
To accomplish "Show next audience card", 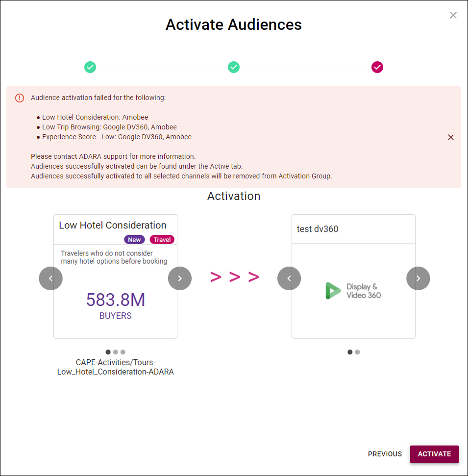I will pyautogui.click(x=180, y=278).
